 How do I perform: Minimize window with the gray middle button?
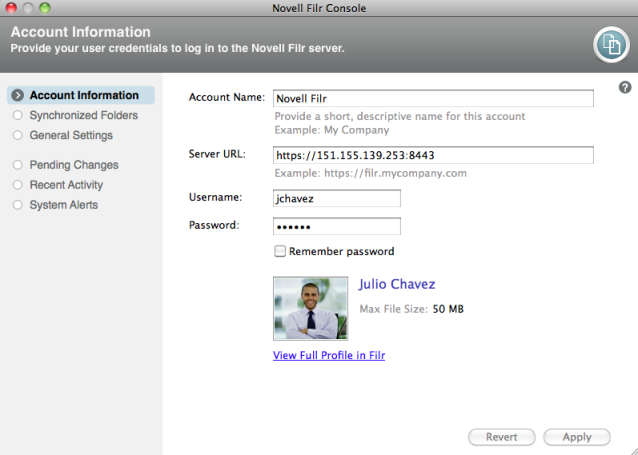[28, 8]
